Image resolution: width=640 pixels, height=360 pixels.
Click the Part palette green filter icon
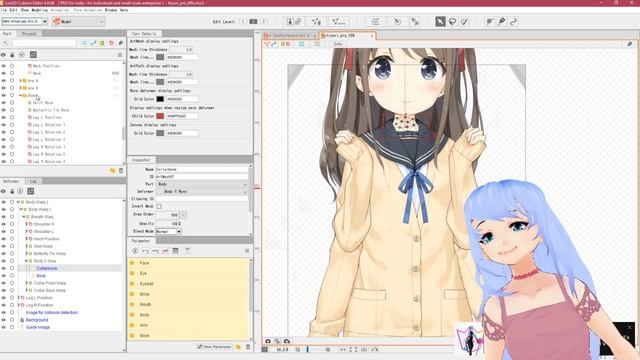pos(102,43)
